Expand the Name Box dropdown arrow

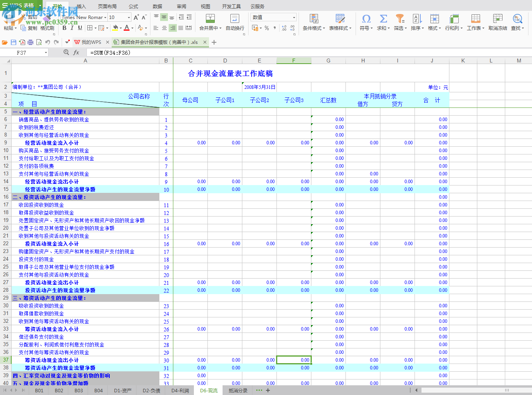pos(46,52)
